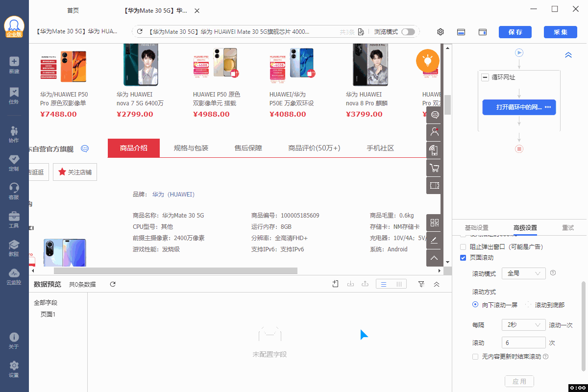
Task: Select the 向下滚动一屏 radio option
Action: click(475, 305)
